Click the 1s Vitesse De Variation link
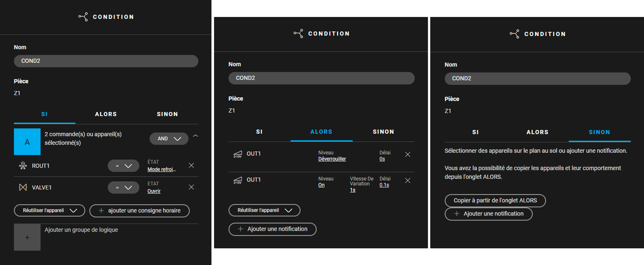 tap(352, 190)
